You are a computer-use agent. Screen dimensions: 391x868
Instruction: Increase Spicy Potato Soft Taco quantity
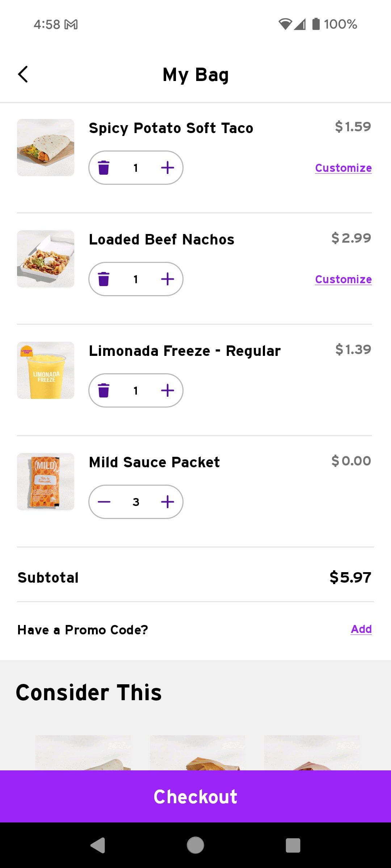coord(168,168)
